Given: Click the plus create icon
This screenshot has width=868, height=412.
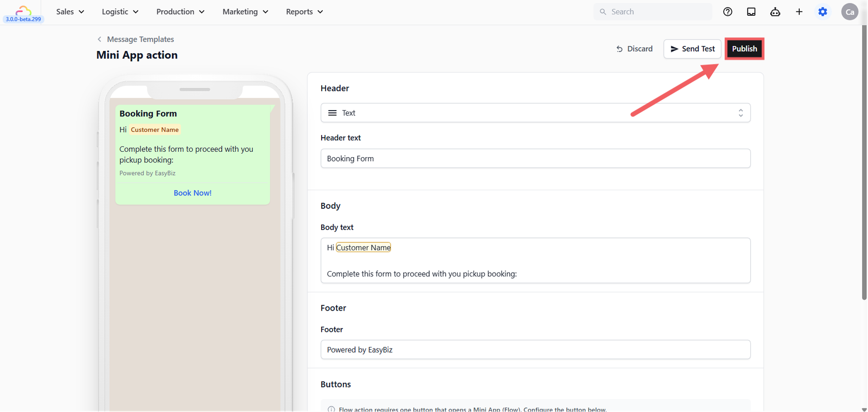Looking at the screenshot, I should pos(799,11).
